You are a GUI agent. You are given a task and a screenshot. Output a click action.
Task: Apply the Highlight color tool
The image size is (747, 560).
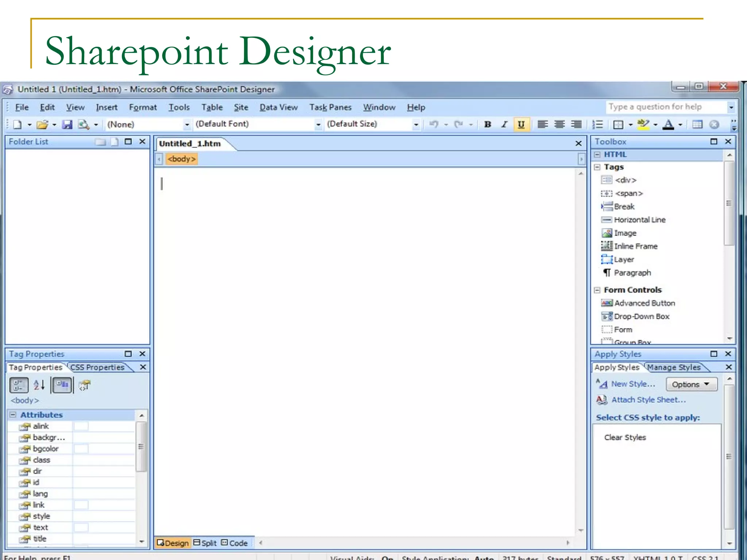[x=643, y=124]
